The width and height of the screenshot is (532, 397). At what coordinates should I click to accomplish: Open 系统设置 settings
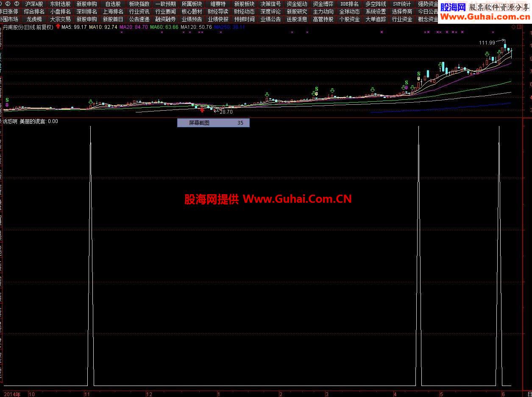click(376, 11)
